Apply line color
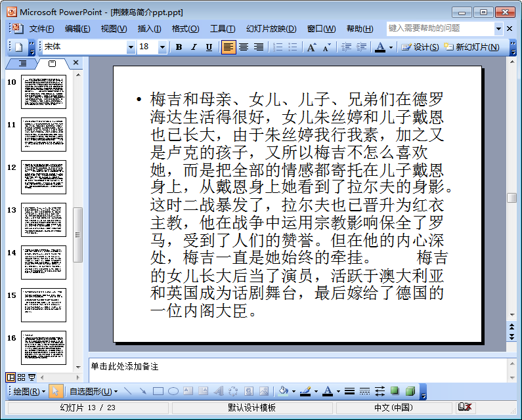The image size is (522, 420). (x=305, y=391)
